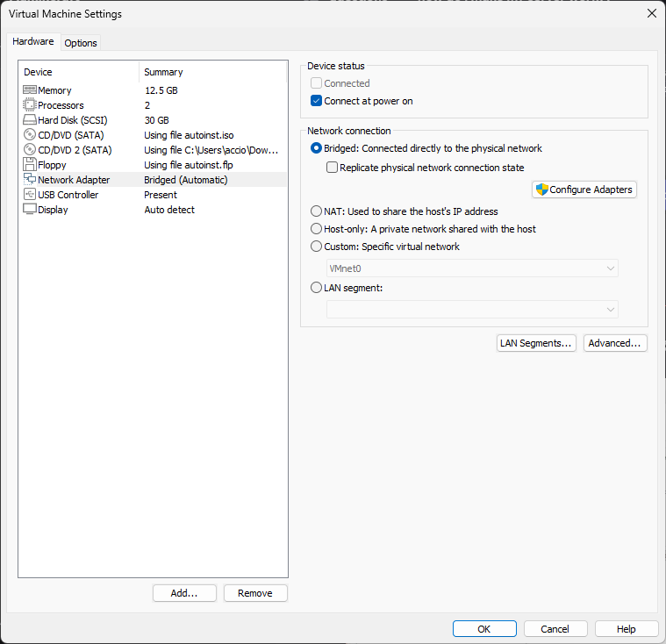Image resolution: width=666 pixels, height=644 pixels.
Task: Click the Display monitor icon
Action: point(29,209)
